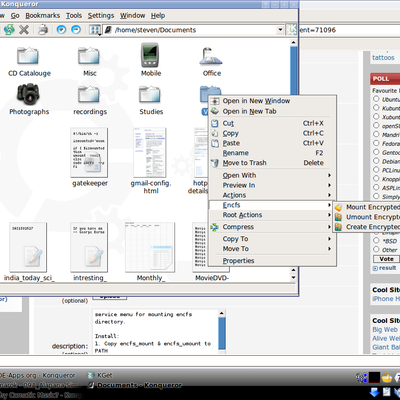The image size is (400, 400).
Task: Click the Mount Encrypted key icon
Action: point(338,207)
